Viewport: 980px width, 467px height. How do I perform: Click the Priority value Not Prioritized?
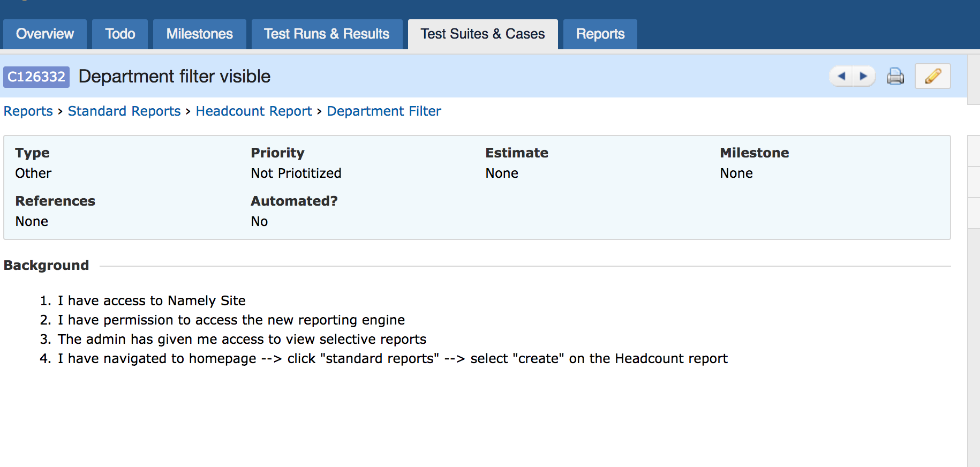point(296,173)
